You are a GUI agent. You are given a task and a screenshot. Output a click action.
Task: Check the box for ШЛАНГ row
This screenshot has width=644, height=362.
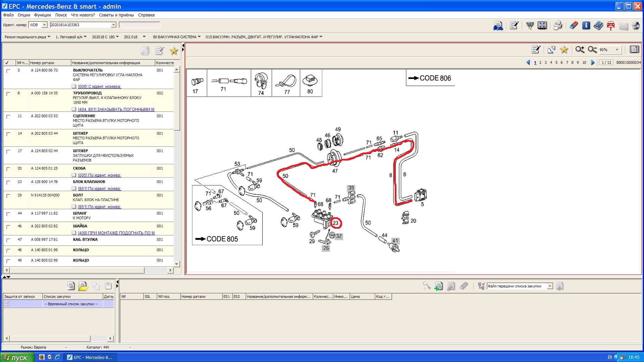click(x=8, y=214)
